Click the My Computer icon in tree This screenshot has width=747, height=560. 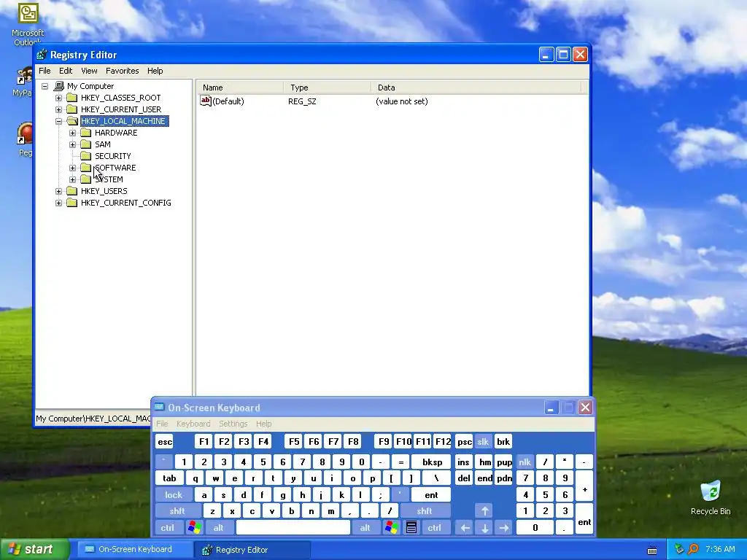click(59, 86)
